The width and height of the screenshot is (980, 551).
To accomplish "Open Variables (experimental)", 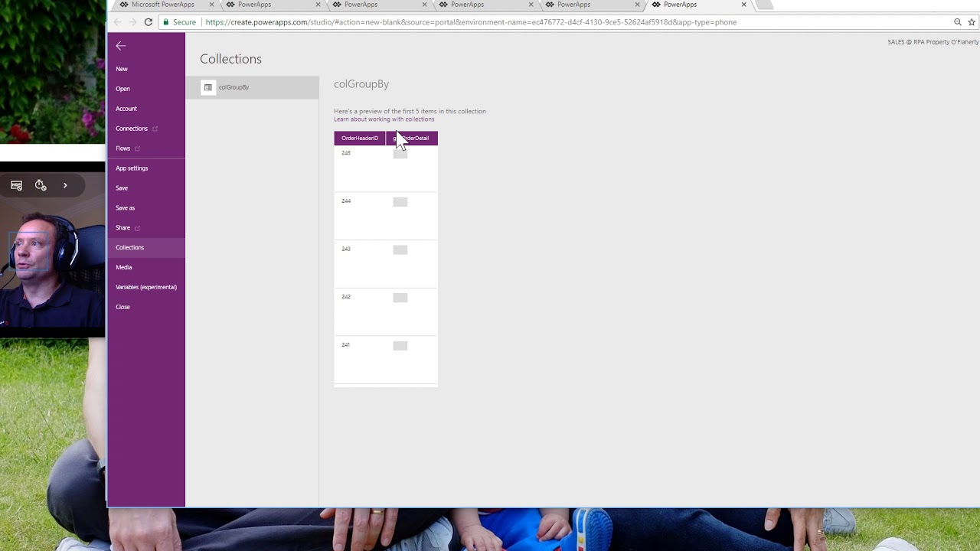I will (x=146, y=287).
